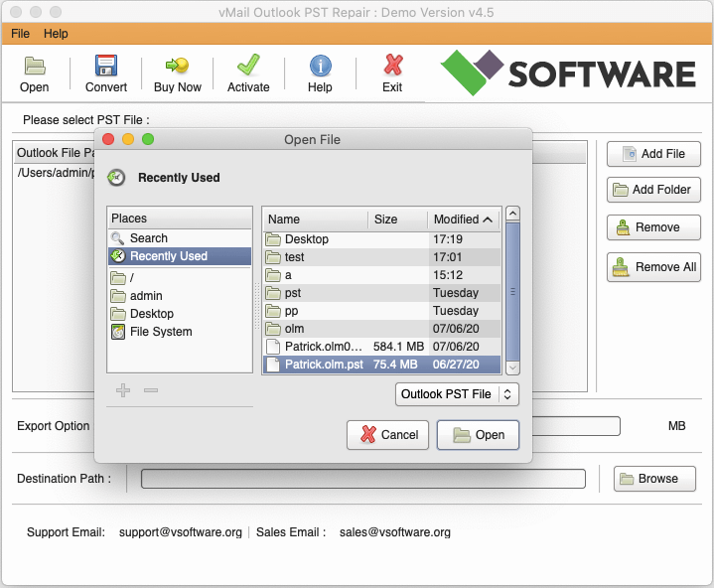Cancel the Open File dialog
This screenshot has height=588, width=714.
387,435
